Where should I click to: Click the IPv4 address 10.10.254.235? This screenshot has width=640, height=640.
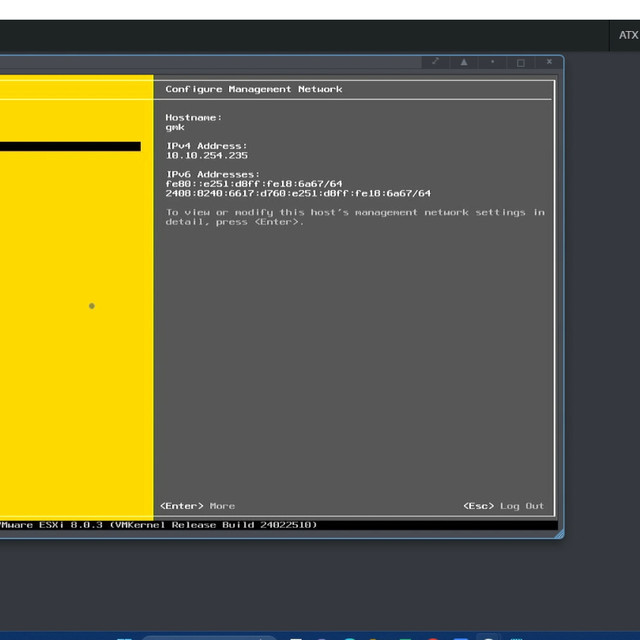click(x=207, y=156)
